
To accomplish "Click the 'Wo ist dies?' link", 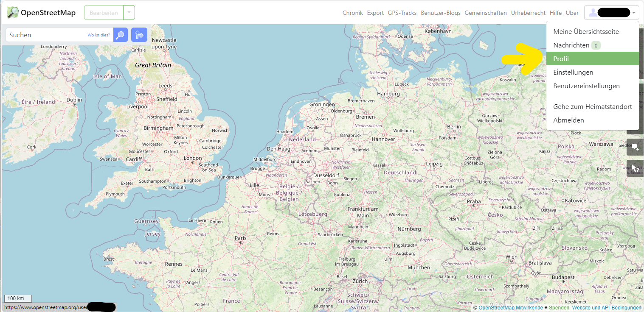I will pos(98,35).
